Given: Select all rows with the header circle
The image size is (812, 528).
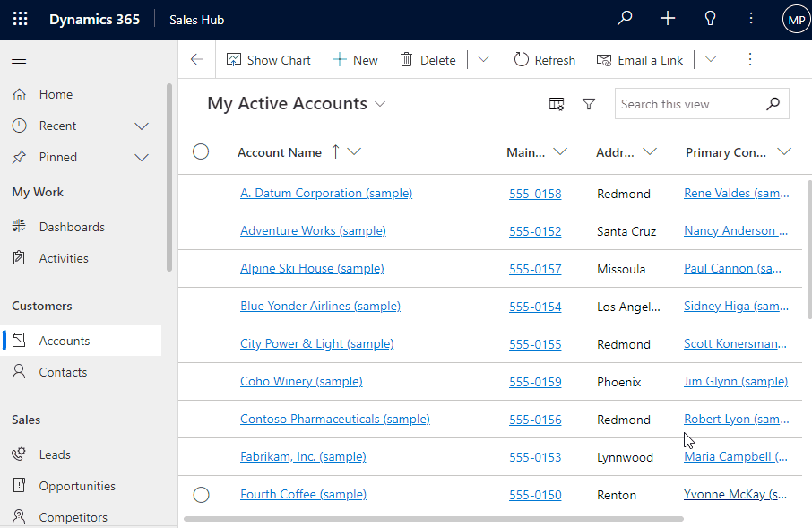Looking at the screenshot, I should pyautogui.click(x=201, y=151).
